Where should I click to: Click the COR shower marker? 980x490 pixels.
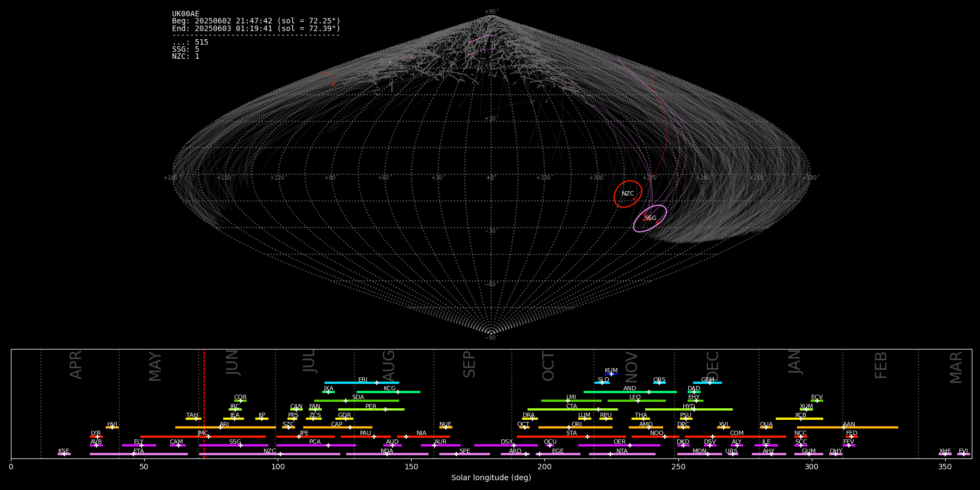(240, 401)
